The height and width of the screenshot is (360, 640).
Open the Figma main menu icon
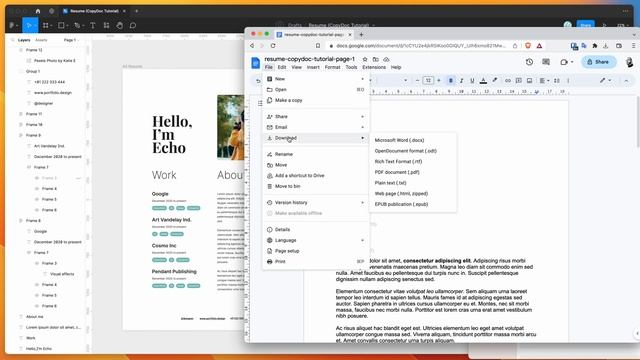(x=12, y=25)
